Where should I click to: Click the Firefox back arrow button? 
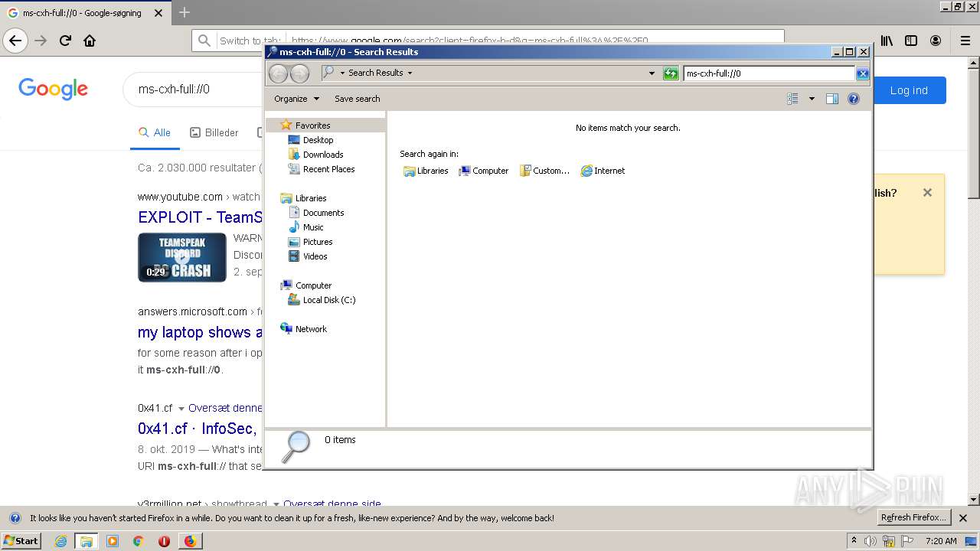(x=15, y=41)
